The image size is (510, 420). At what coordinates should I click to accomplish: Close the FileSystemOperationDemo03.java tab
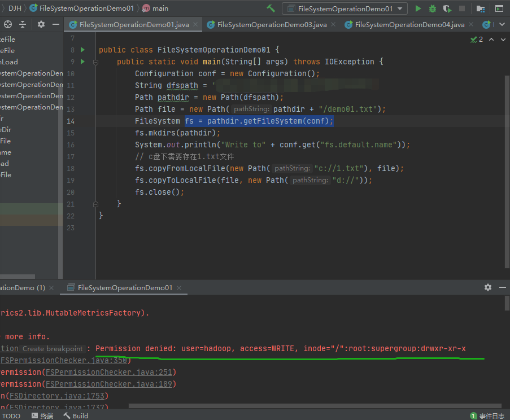click(x=333, y=24)
